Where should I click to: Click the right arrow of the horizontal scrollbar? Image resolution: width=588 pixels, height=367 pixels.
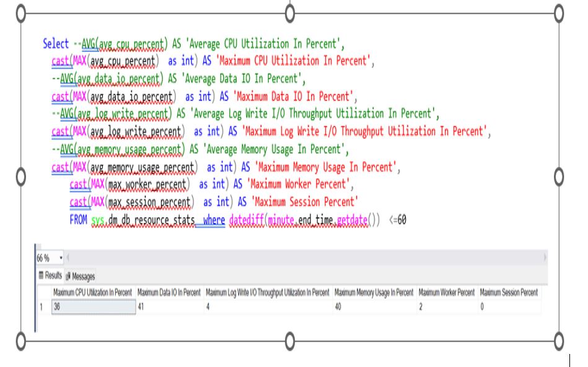click(545, 257)
